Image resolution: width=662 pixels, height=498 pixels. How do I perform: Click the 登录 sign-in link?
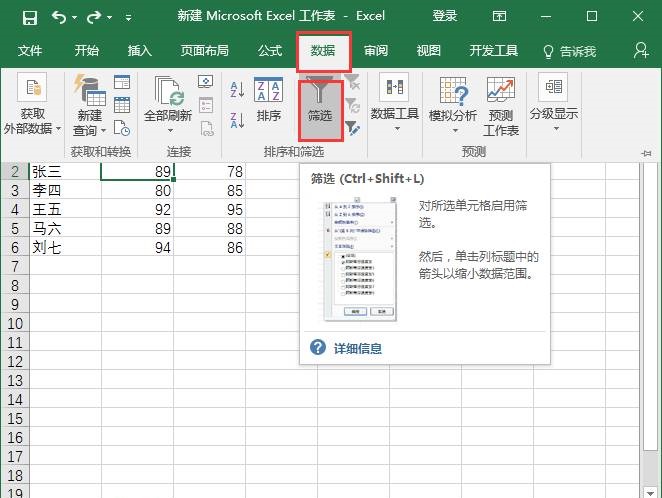445,16
